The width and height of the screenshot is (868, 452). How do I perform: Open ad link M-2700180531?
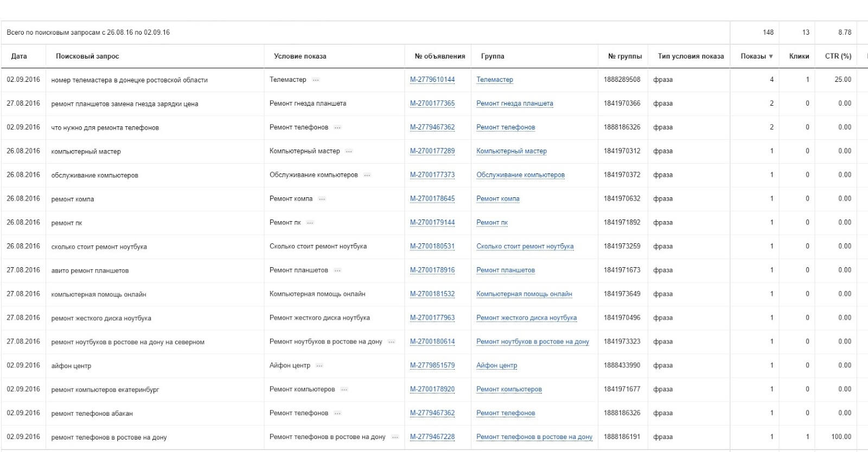[432, 247]
